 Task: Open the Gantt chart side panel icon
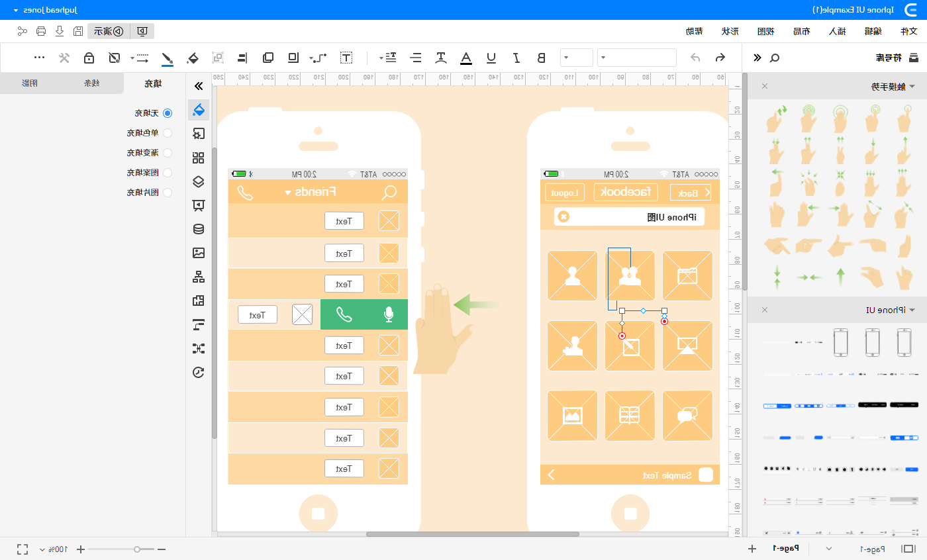[198, 324]
